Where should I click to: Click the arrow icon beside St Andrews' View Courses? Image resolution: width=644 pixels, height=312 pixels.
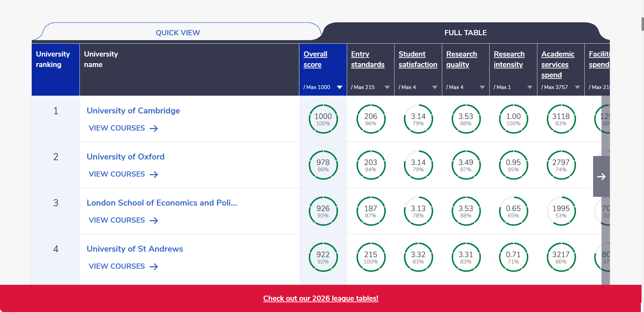154,267
